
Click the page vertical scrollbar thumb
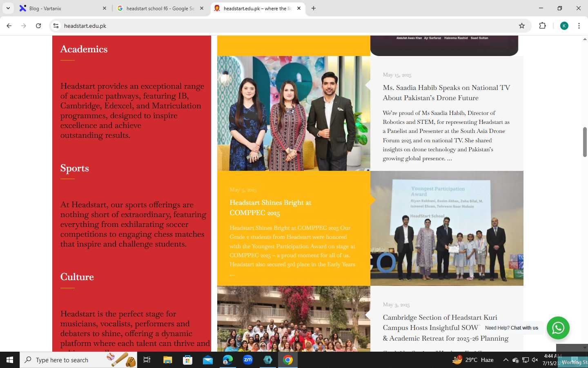(x=585, y=142)
